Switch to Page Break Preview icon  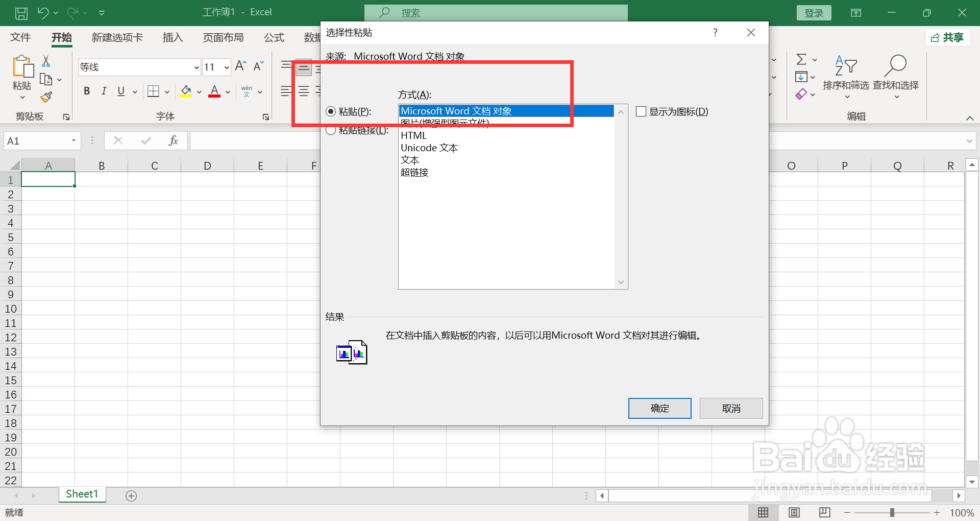tap(824, 512)
